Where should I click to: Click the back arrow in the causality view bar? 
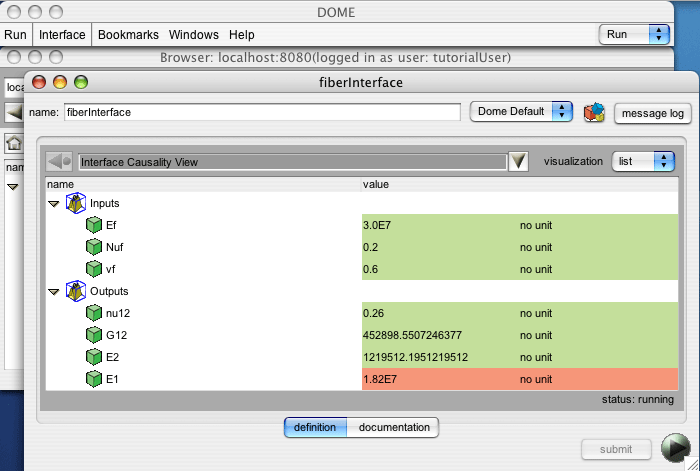coord(59,162)
